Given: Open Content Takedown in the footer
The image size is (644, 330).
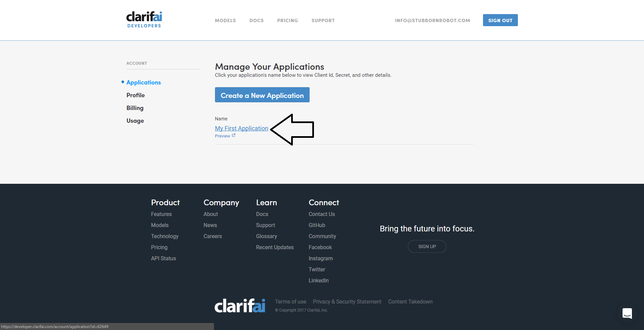Looking at the screenshot, I should (x=410, y=301).
